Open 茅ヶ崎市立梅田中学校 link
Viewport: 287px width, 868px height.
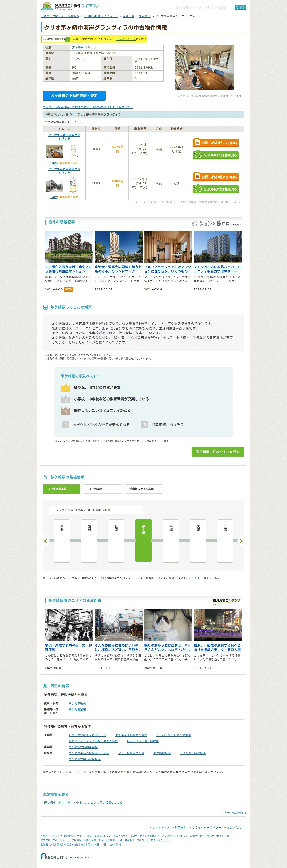tap(83, 747)
